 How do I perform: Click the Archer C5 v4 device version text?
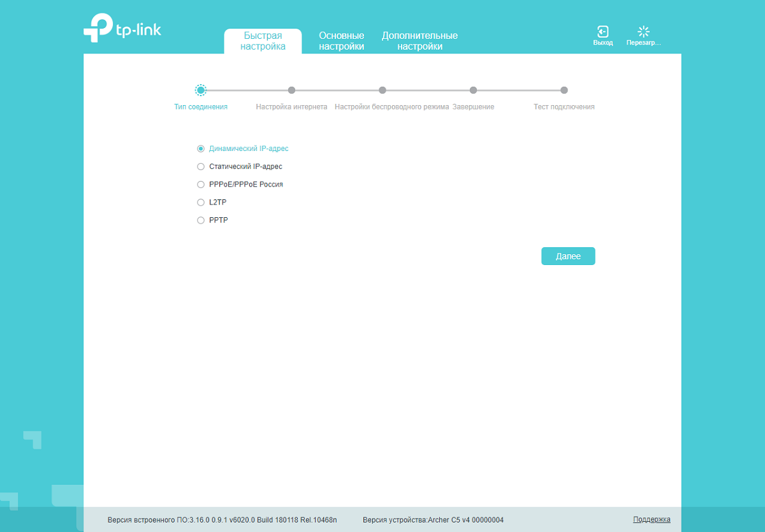pyautogui.click(x=433, y=520)
